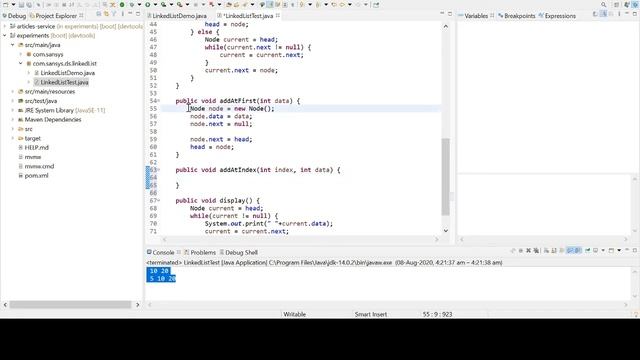Open dropdown arrow next to Debug icon
This screenshot has width=640, height=360.
[139, 4]
